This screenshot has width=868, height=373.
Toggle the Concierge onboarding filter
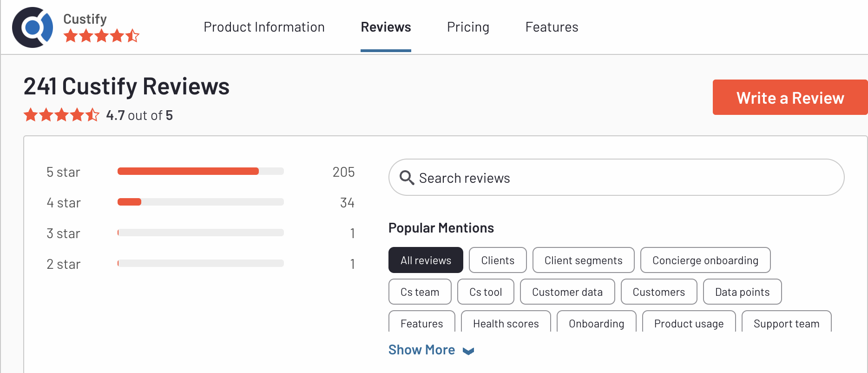705,260
